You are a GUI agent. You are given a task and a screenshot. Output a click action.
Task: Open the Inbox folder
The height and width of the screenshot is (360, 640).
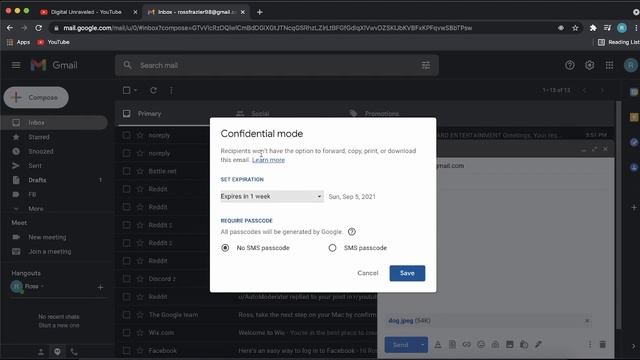[54, 122]
